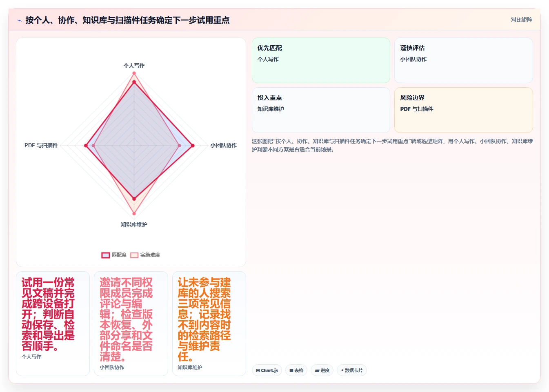Open the card starting 让未参与建库的人
The height and width of the screenshot is (392, 549).
point(209,323)
